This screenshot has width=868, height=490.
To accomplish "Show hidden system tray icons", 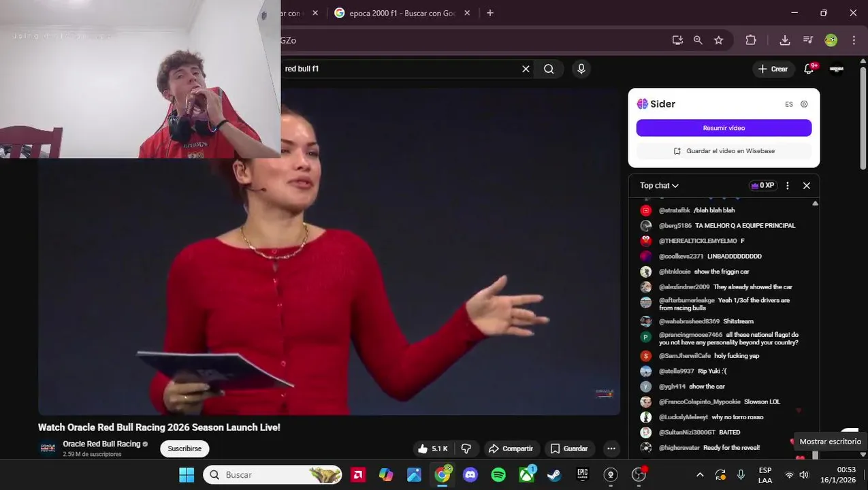I will 700,474.
